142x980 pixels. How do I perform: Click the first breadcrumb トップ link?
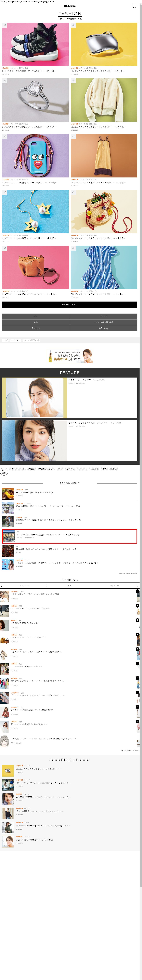(x=5, y=340)
